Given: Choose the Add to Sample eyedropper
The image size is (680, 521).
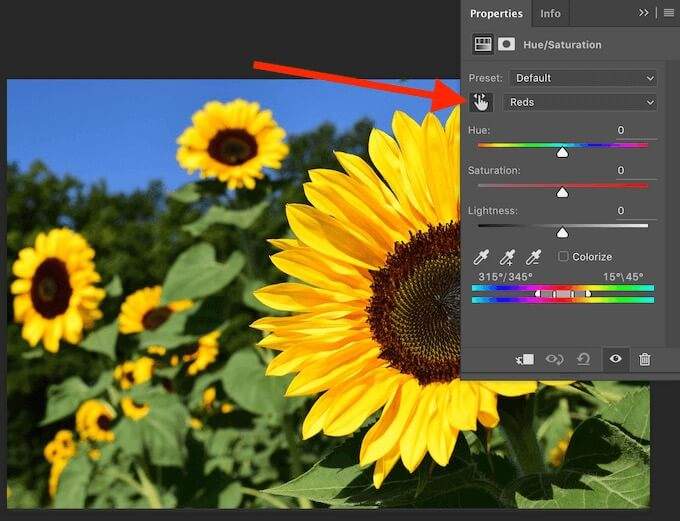Looking at the screenshot, I should click(x=507, y=257).
